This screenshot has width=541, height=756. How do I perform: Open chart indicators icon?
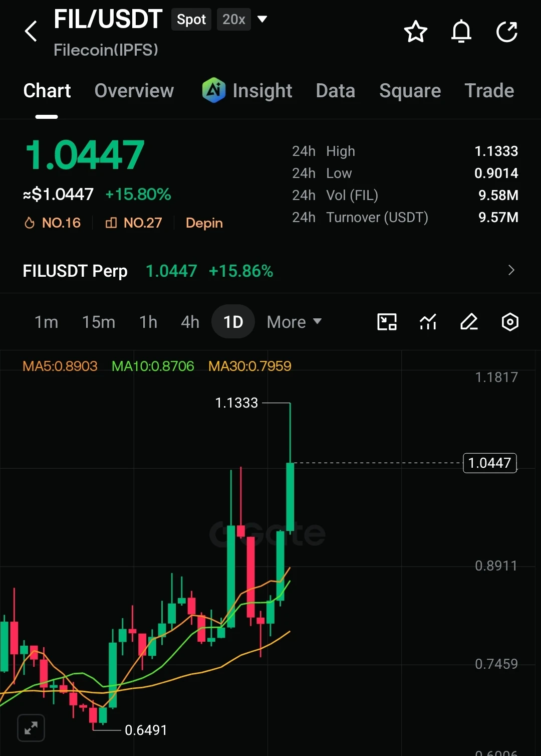(428, 322)
